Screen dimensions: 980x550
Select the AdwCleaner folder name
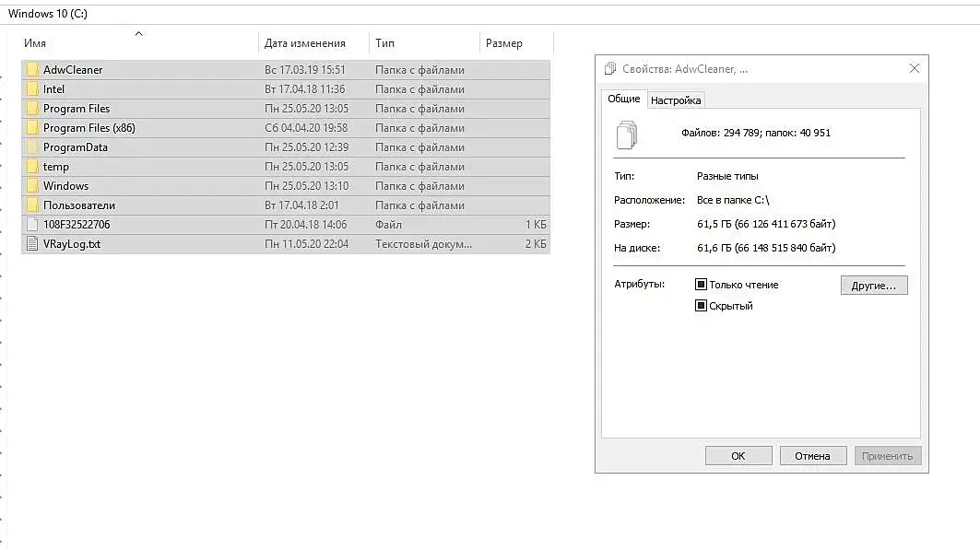coord(73,69)
